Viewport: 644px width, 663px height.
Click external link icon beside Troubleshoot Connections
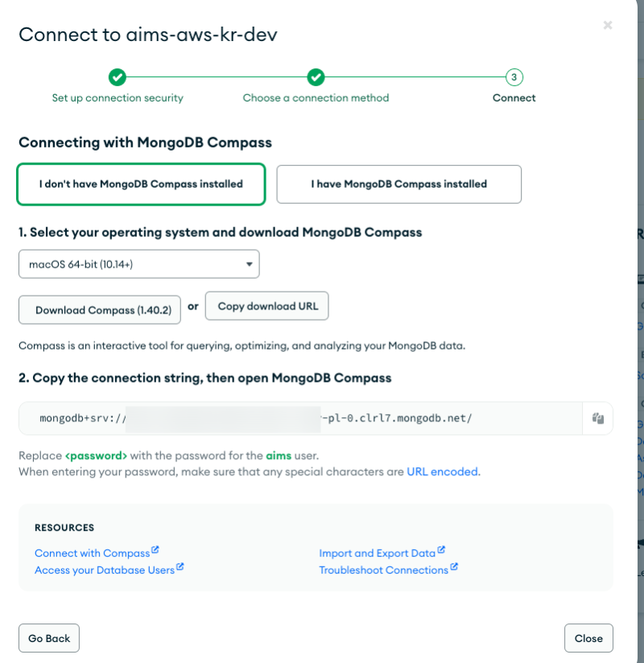pos(454,568)
